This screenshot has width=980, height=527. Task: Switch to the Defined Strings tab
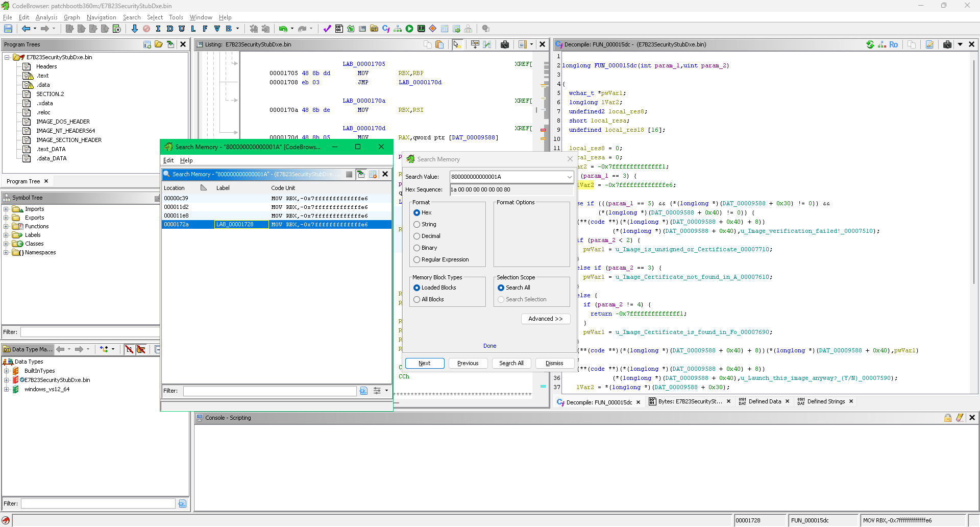pos(826,401)
